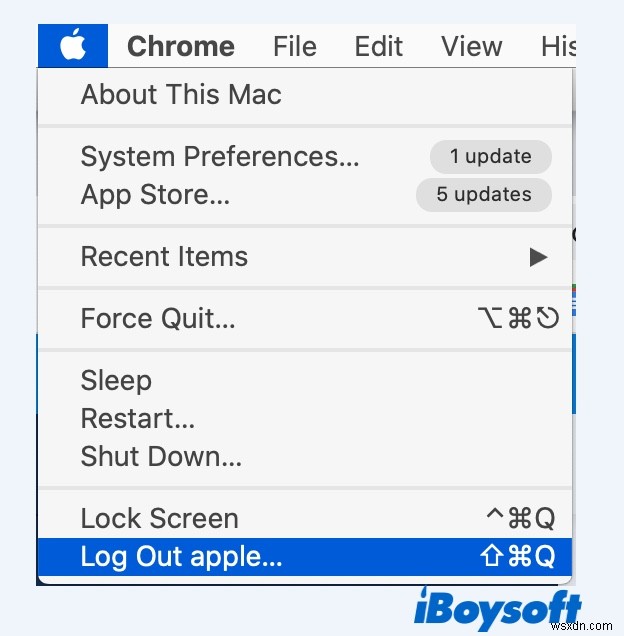Choose Log Out apple
Viewport: 624px width, 636px height.
pos(182,557)
